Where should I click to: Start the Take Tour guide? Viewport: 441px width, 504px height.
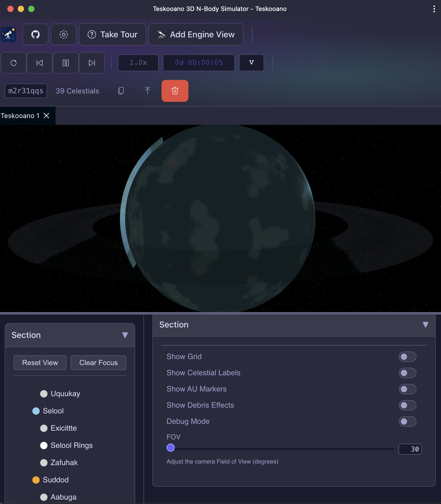point(112,34)
